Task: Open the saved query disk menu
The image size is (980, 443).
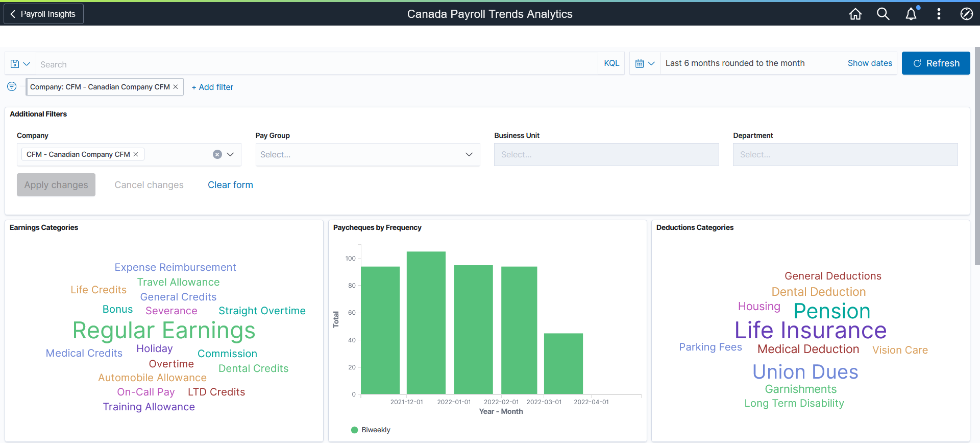Action: [x=20, y=64]
